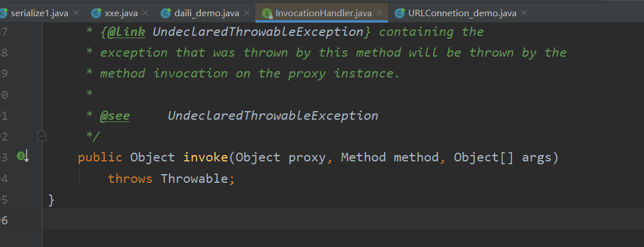Close the daili_demo.java tab
This screenshot has height=247, width=644.
[247, 13]
